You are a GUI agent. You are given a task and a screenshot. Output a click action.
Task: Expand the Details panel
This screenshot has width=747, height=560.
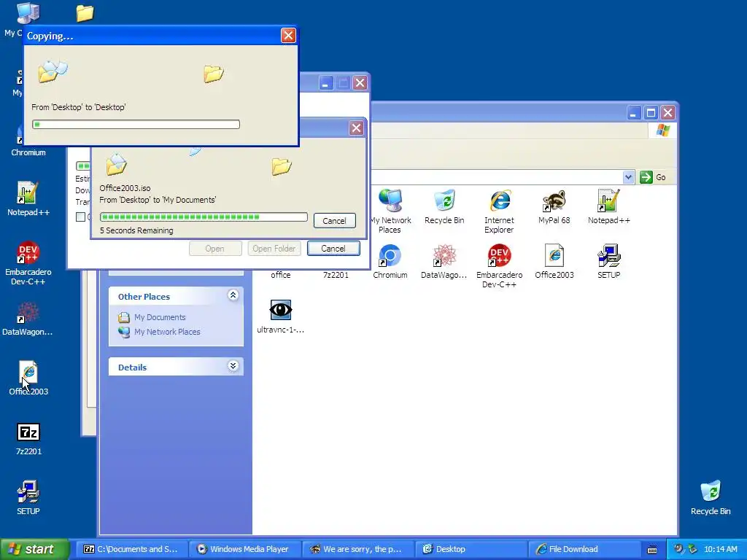tap(233, 366)
